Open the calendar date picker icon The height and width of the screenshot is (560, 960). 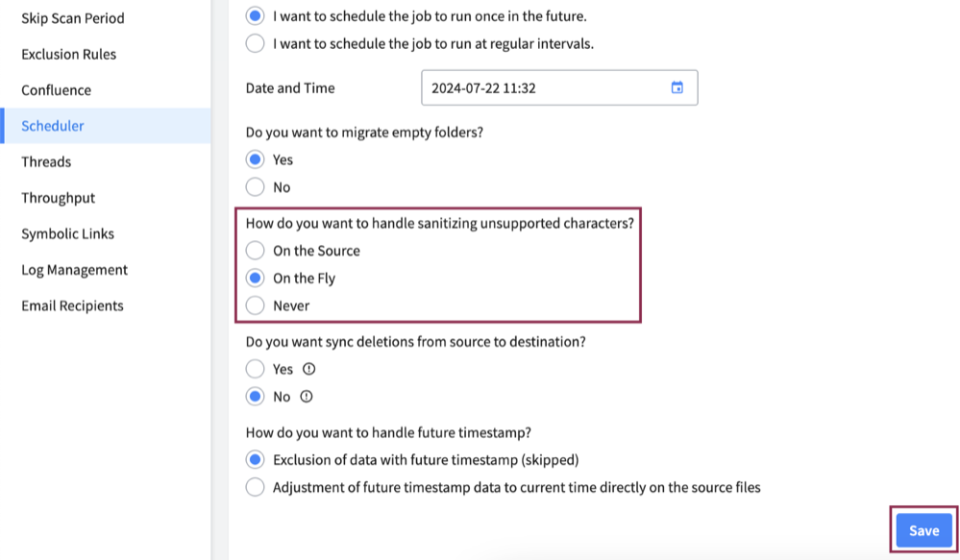(677, 87)
